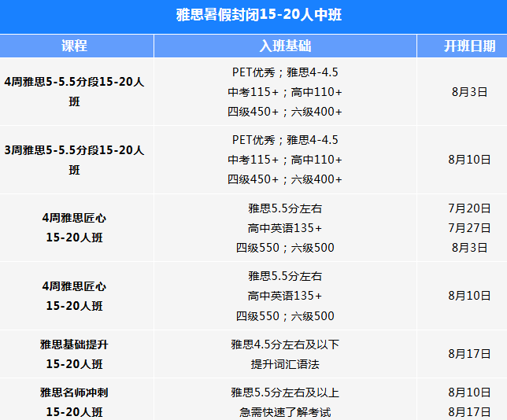
Task: Click 雅思5.5分左右 in the 7月20日 row
Action: click(285, 208)
